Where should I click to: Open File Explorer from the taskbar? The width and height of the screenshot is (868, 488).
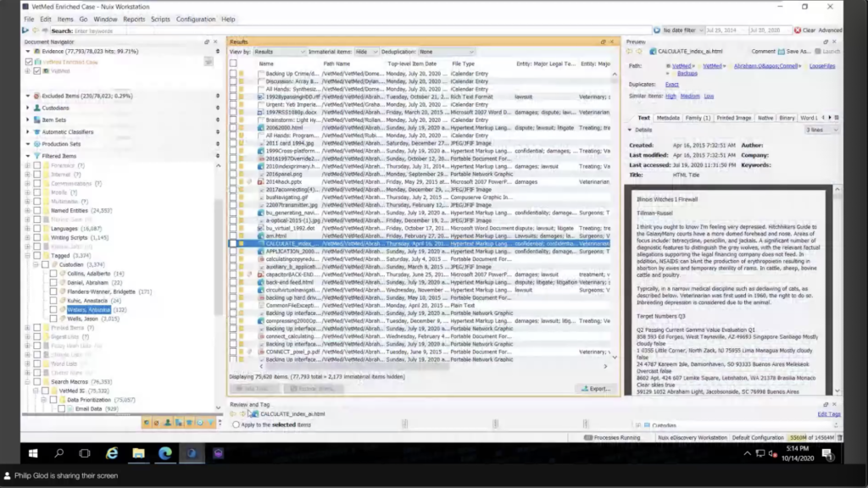[x=138, y=453]
